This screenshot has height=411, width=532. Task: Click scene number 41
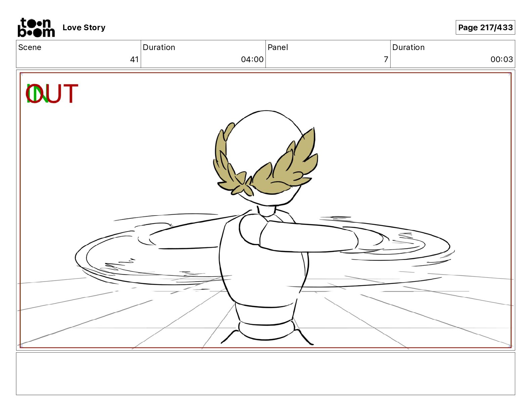134,59
